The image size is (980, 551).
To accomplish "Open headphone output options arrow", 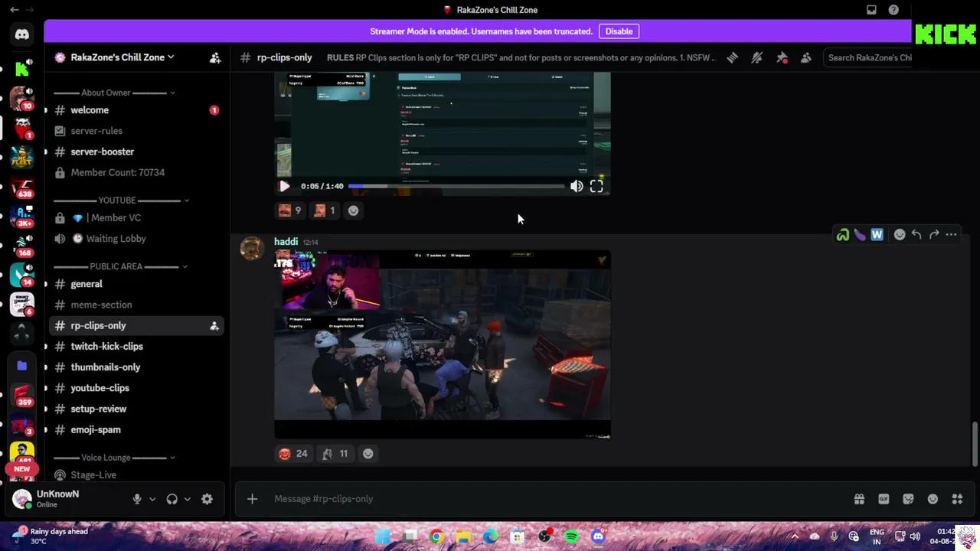I will coord(187,499).
